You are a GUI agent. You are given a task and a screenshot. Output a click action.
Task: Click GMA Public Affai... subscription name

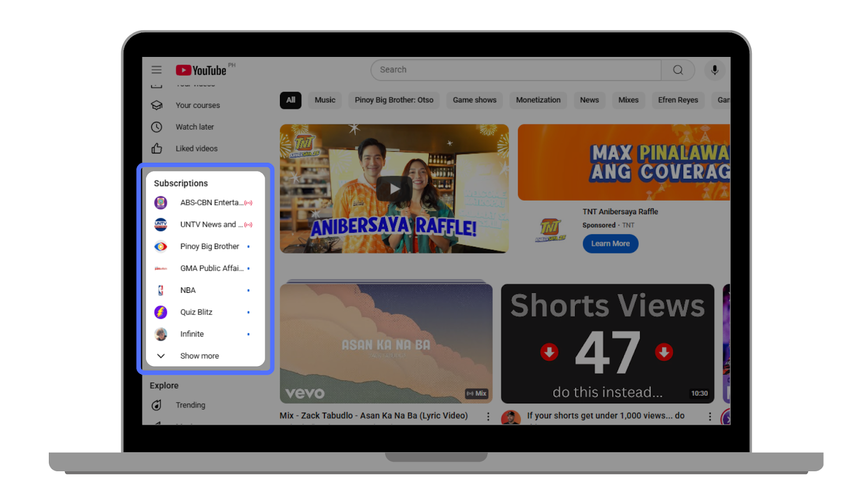212,268
